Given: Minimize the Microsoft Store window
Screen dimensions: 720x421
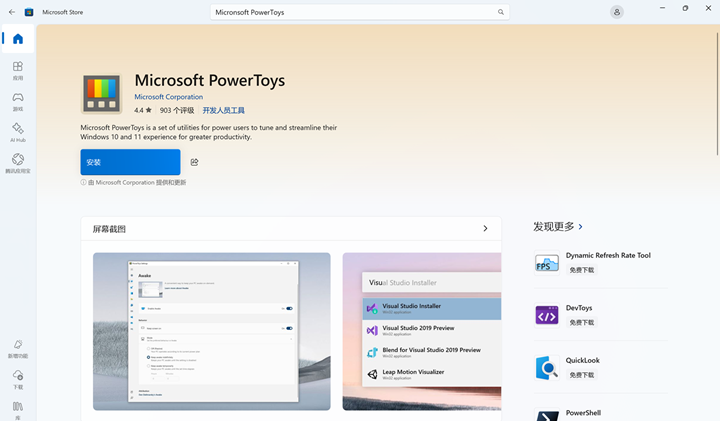Looking at the screenshot, I should pos(662,8).
